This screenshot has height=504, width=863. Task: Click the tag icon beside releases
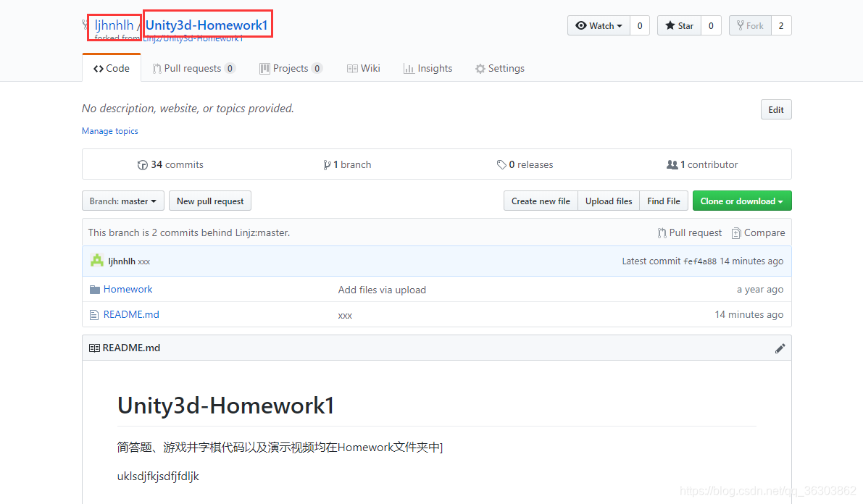pyautogui.click(x=501, y=164)
